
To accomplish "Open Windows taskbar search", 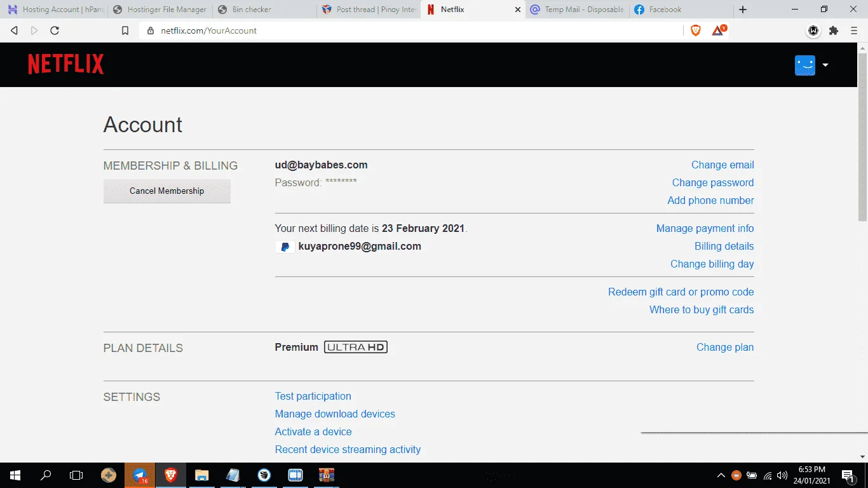I will coord(46,475).
